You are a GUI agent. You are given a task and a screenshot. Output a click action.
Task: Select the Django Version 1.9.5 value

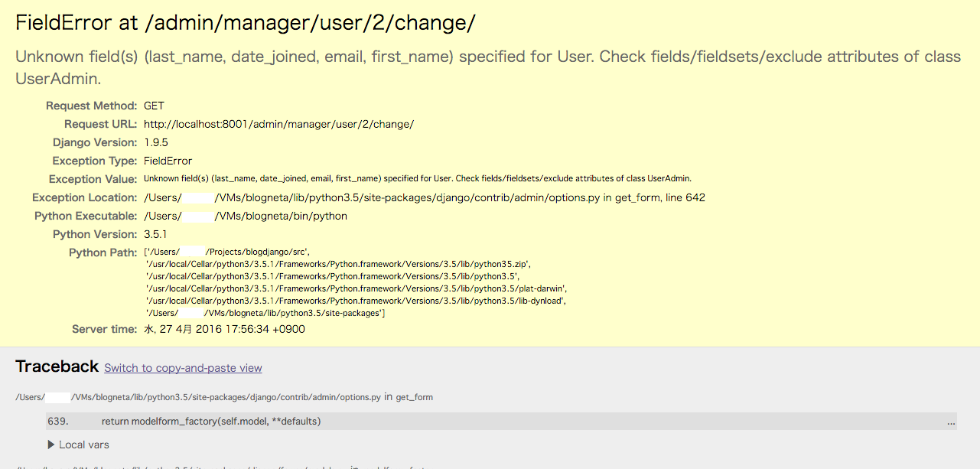pyautogui.click(x=156, y=142)
